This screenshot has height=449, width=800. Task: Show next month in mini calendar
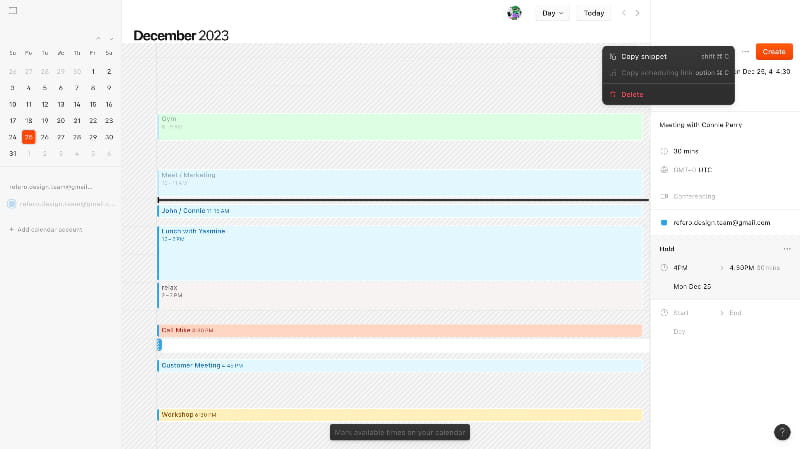click(x=111, y=38)
